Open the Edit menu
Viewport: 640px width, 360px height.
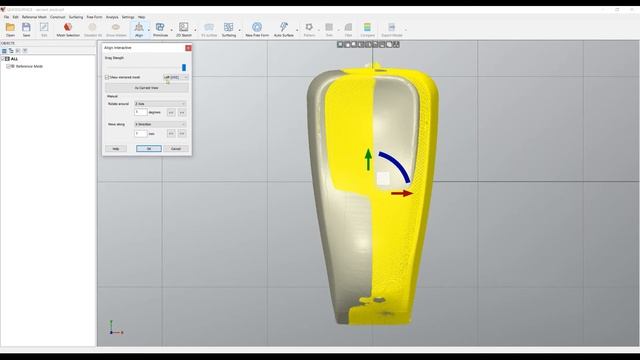tap(16, 17)
